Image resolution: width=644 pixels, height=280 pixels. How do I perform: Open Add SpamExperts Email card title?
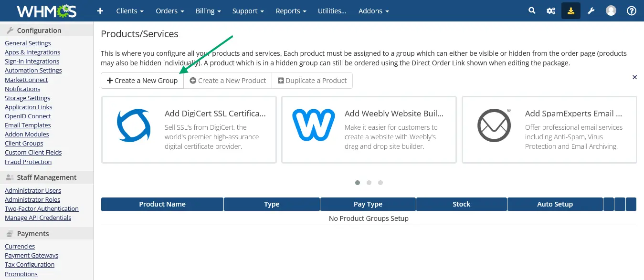[x=574, y=114]
